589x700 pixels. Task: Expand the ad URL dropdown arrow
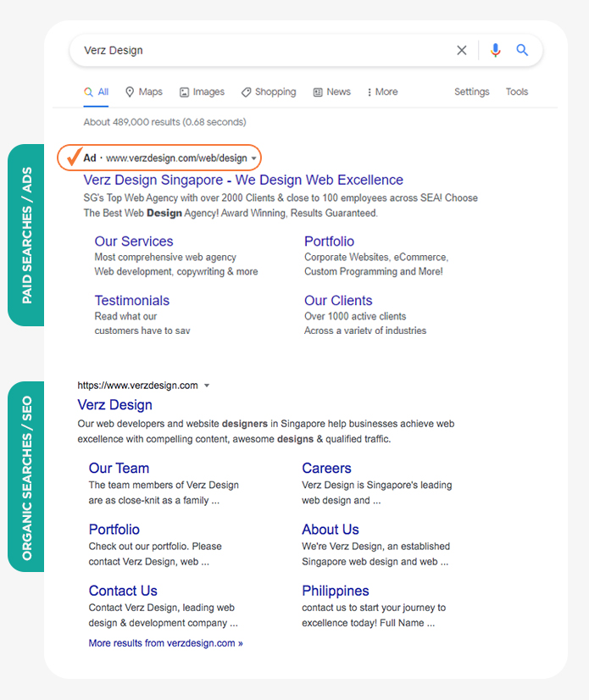253,158
